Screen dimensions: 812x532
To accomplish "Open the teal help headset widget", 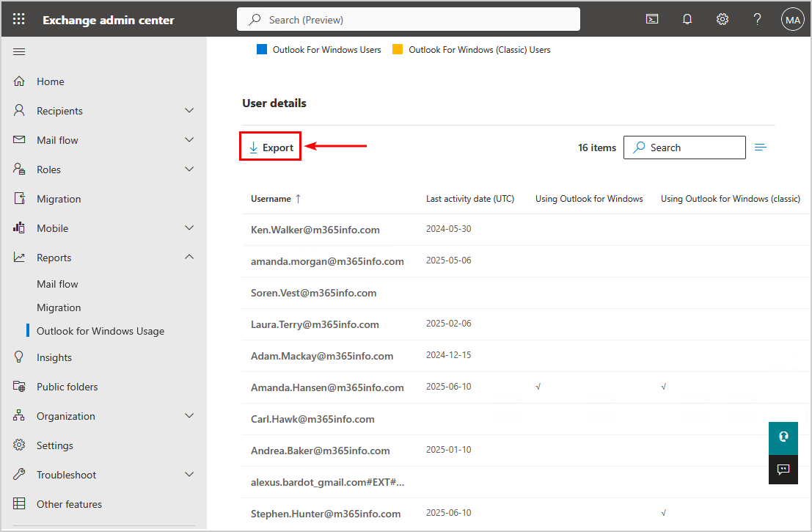I will tap(783, 437).
